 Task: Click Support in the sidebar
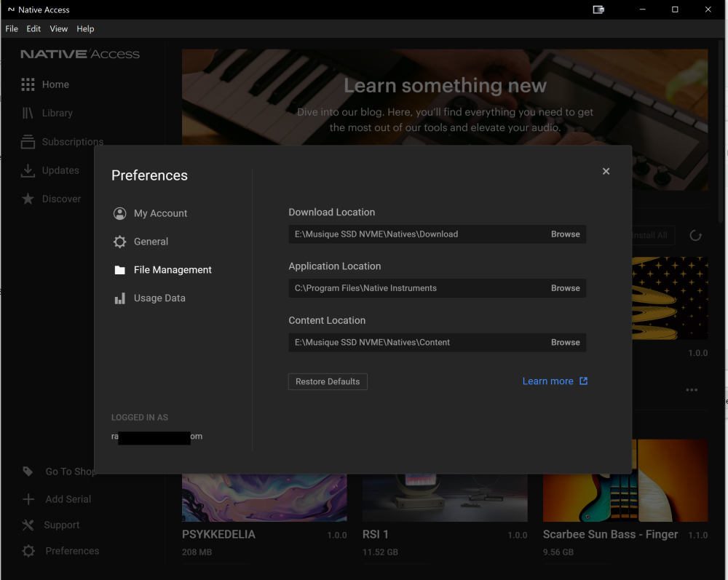(x=62, y=525)
